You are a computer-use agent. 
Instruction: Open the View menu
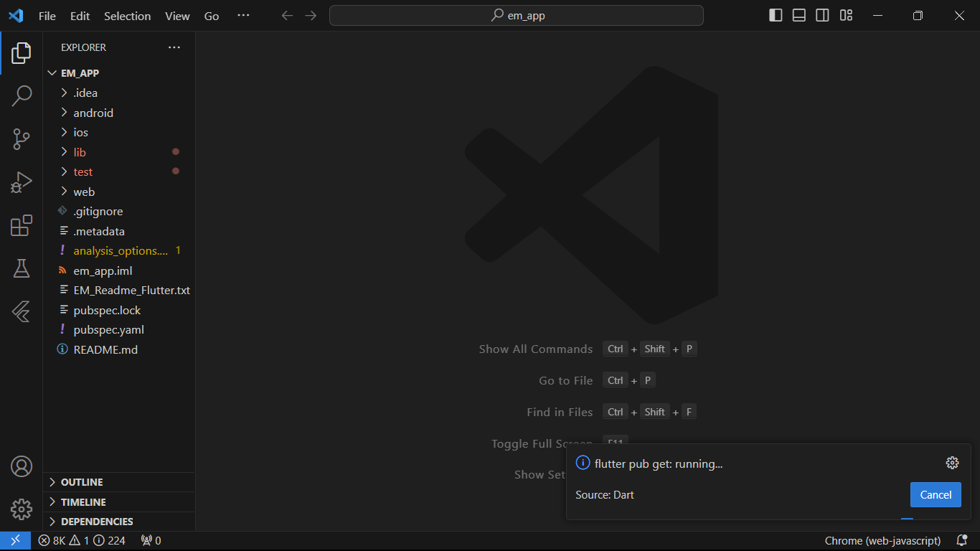click(177, 16)
